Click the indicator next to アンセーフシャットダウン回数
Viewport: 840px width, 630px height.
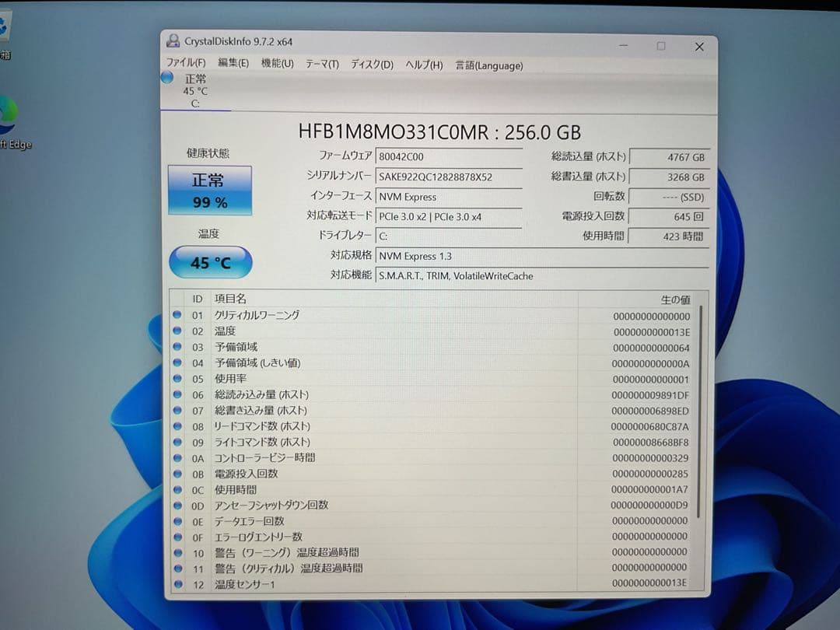pyautogui.click(x=179, y=506)
